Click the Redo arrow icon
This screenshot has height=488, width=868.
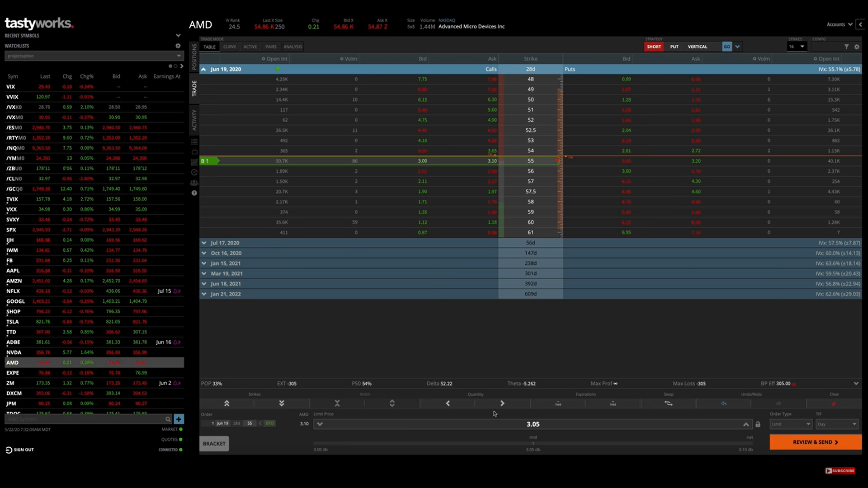pos(778,403)
